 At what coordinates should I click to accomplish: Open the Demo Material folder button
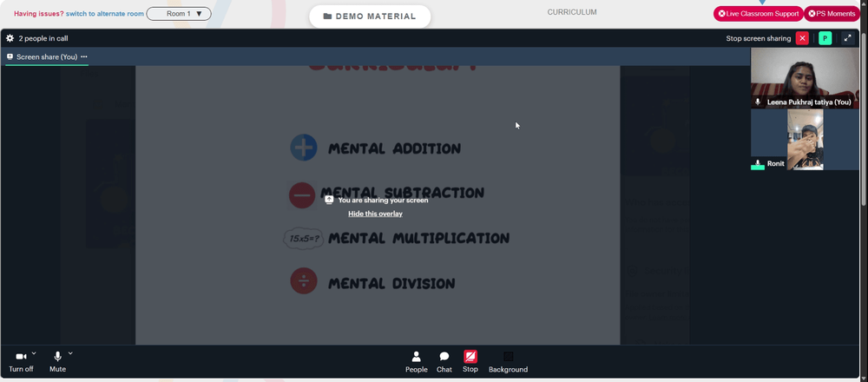click(370, 16)
